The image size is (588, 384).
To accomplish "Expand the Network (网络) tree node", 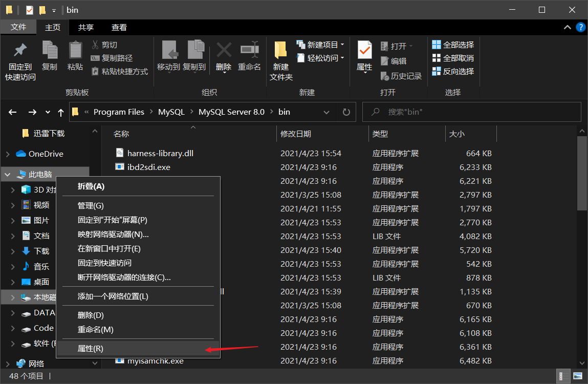I will click(8, 364).
